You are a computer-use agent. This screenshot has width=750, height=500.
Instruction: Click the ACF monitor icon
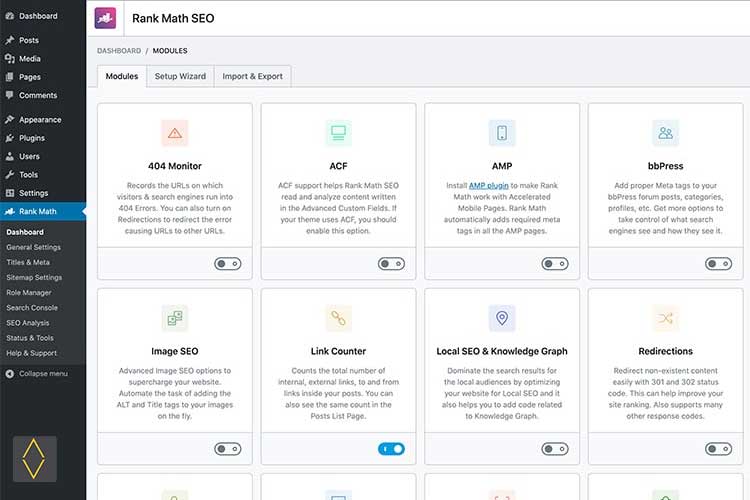pos(338,133)
